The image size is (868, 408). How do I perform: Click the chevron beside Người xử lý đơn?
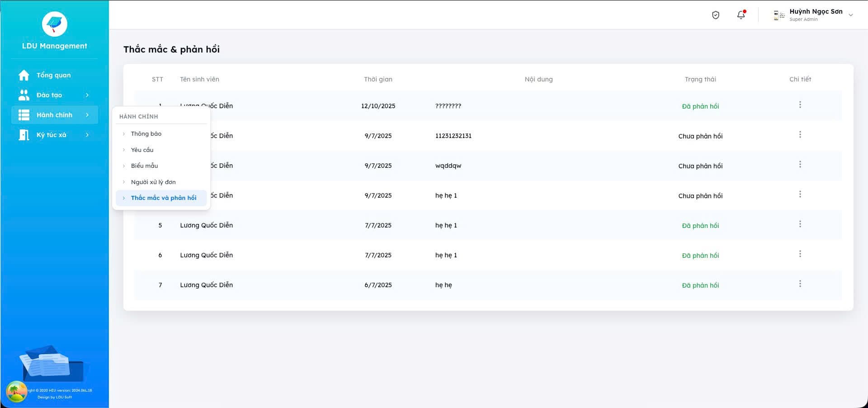coord(124,182)
